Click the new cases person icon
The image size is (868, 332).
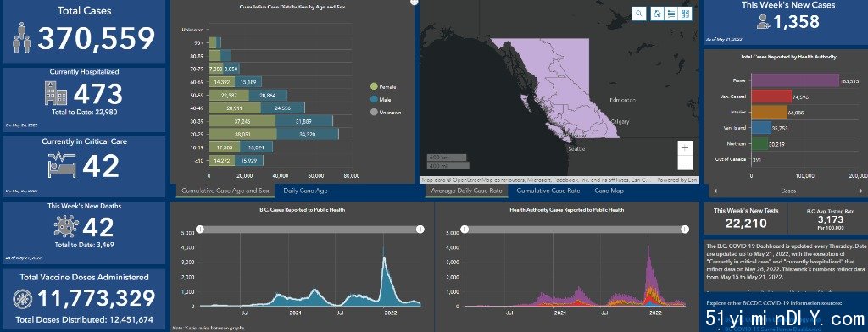pos(764,22)
